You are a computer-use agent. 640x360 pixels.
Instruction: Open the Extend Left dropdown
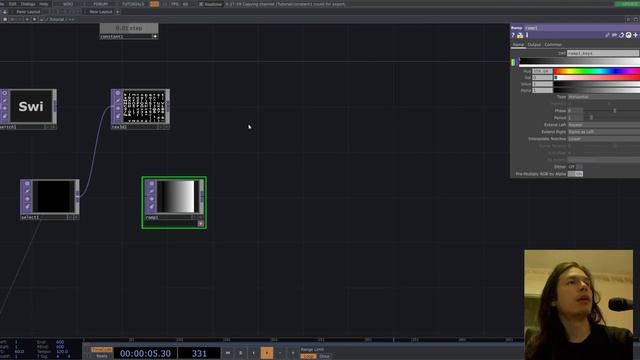click(604, 124)
